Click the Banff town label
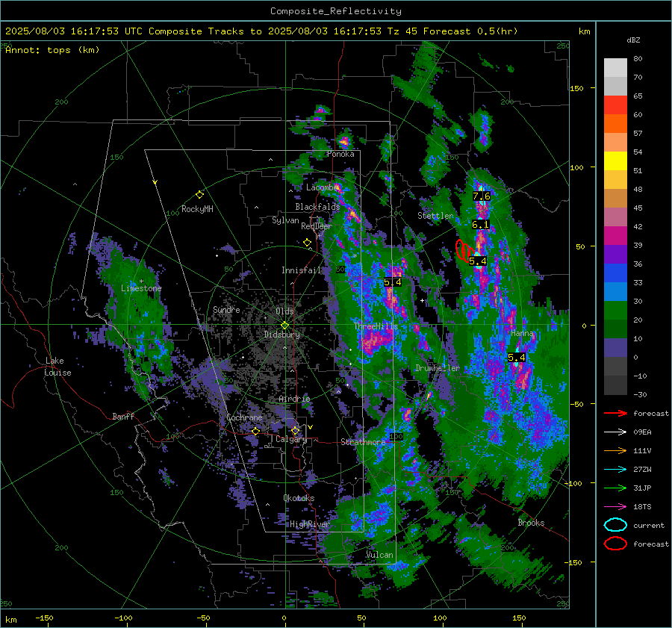Image resolution: width=672 pixels, height=628 pixels. 123,416
